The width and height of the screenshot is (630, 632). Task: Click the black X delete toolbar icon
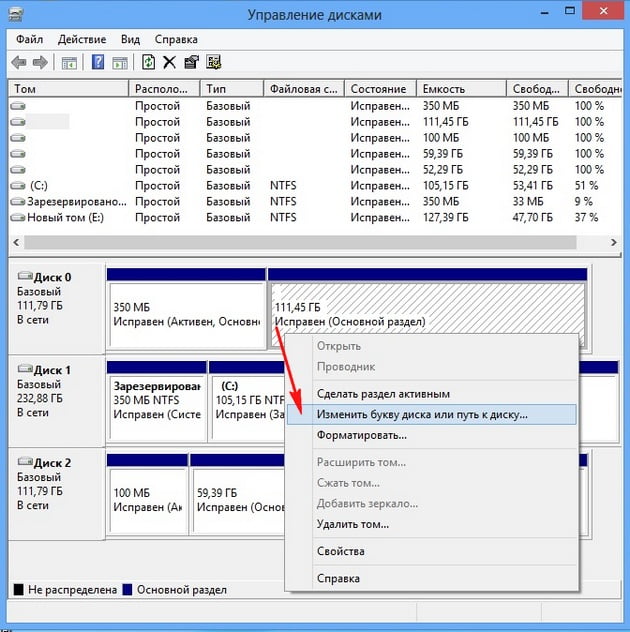[169, 62]
